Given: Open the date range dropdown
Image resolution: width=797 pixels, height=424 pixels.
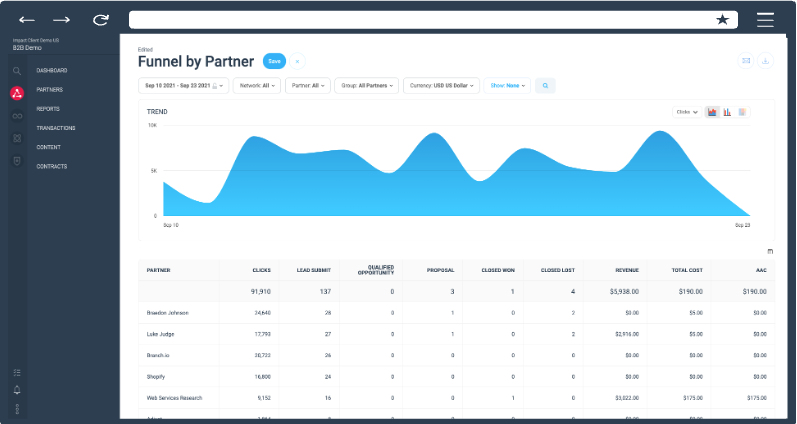Looking at the screenshot, I should pyautogui.click(x=184, y=86).
